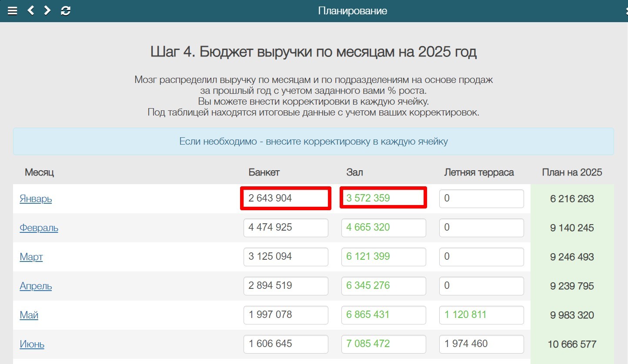The image size is (628, 364).
Task: Click the Апрель Летняя терраса input showing 0
Action: (x=481, y=286)
